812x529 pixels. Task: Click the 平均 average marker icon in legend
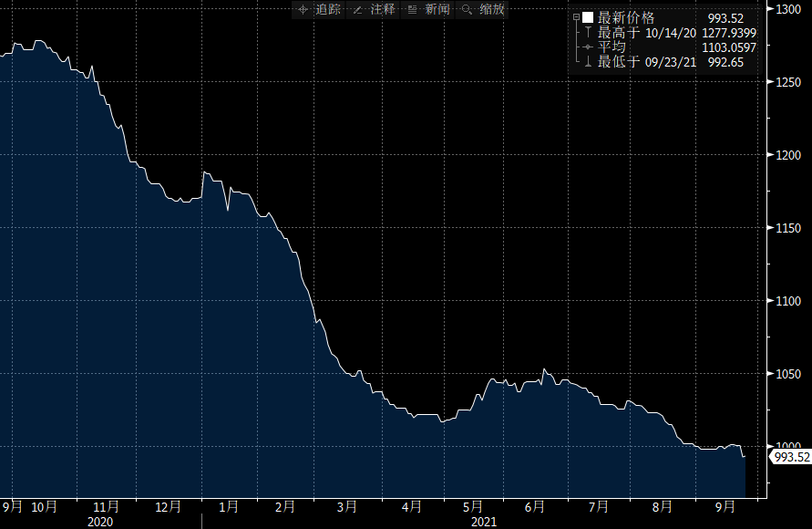click(588, 47)
